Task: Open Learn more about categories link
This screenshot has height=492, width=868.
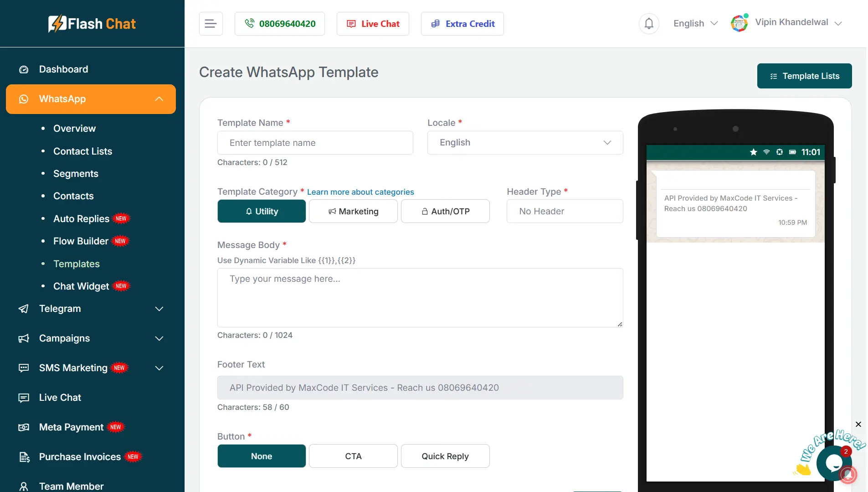Action: [360, 192]
